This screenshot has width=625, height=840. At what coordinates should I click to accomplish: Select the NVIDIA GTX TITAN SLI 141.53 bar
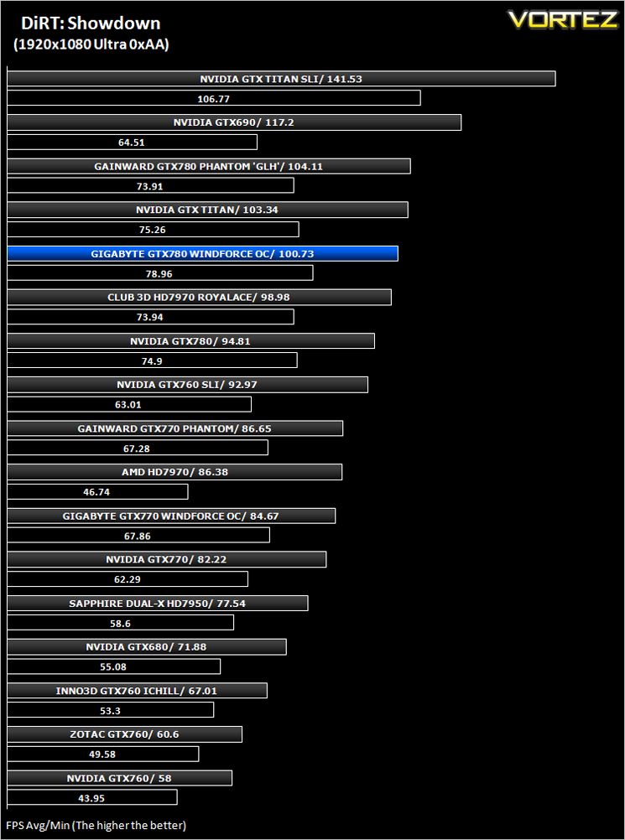click(281, 79)
